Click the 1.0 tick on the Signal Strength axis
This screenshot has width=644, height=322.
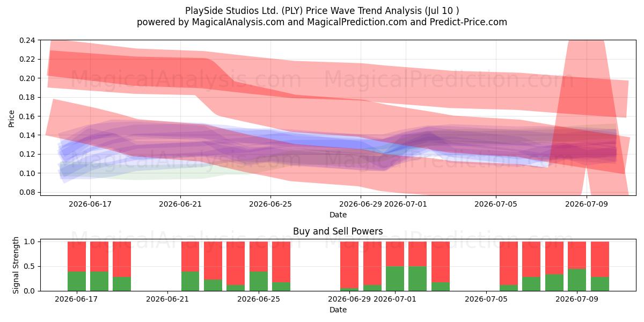click(31, 241)
